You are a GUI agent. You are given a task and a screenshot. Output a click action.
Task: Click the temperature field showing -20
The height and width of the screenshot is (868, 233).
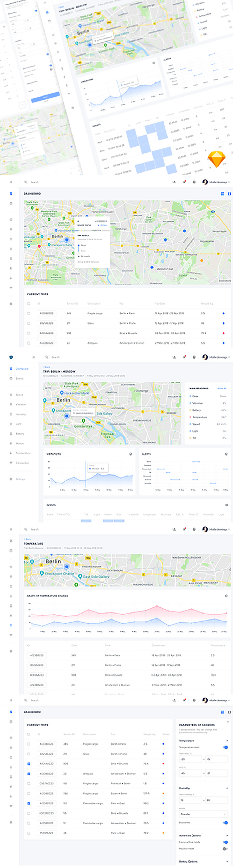[x=190, y=759]
